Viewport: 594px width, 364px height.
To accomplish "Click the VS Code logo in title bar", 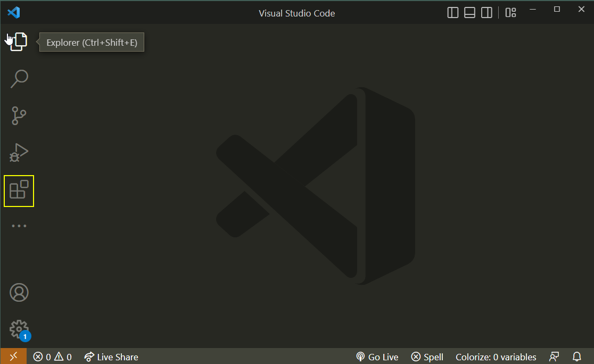I will (x=13, y=13).
